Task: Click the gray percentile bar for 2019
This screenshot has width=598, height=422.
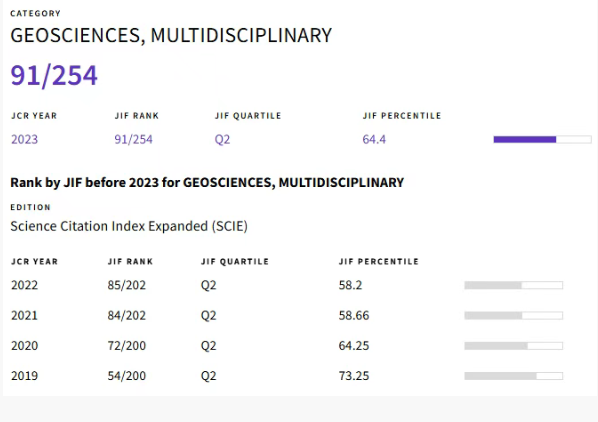Action: (513, 376)
